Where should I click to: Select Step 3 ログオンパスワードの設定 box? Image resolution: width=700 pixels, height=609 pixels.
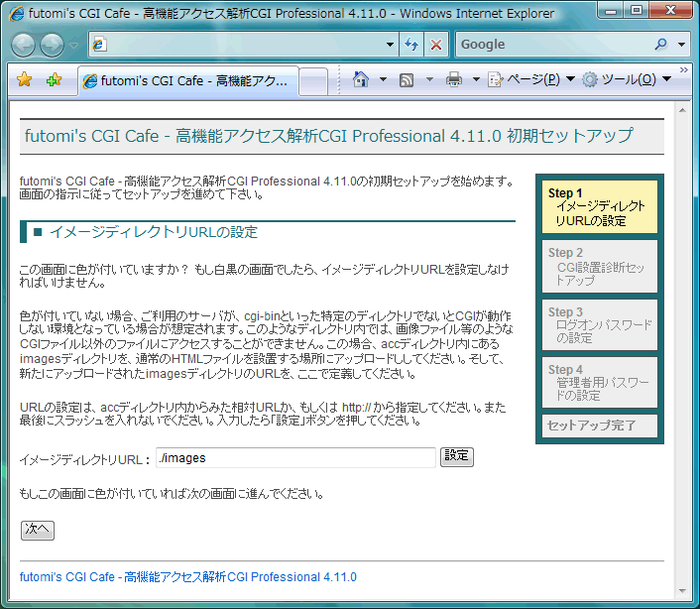coord(600,325)
